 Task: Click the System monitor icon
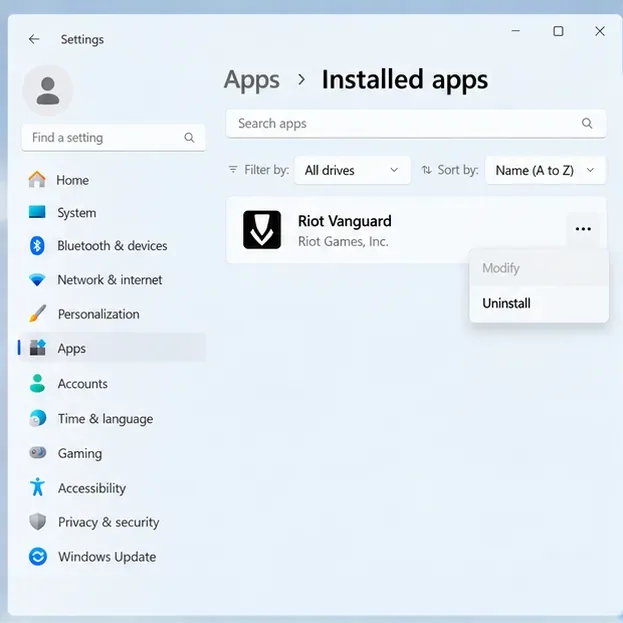pos(37,212)
